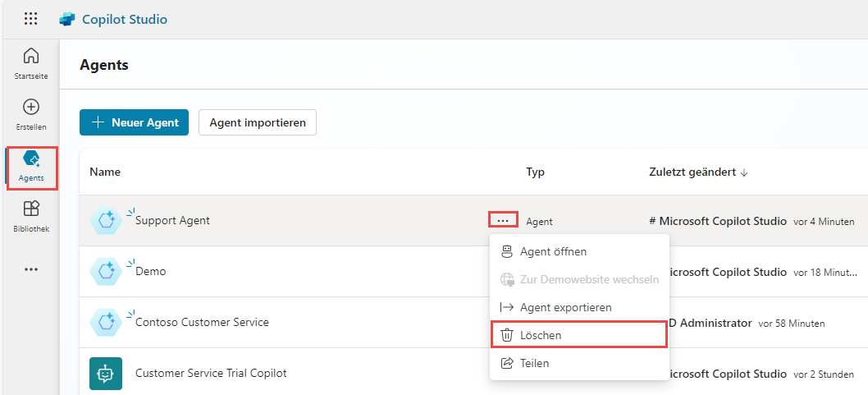Select Teilen in the context menu

534,363
